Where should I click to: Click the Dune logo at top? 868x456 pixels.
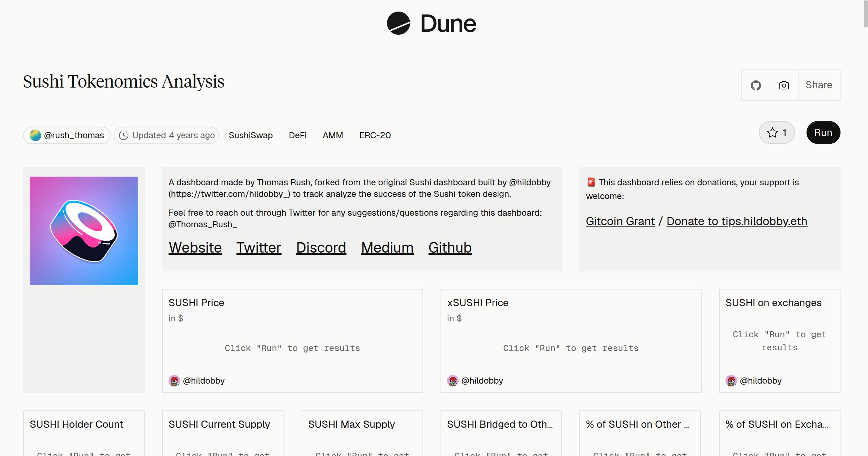431,24
